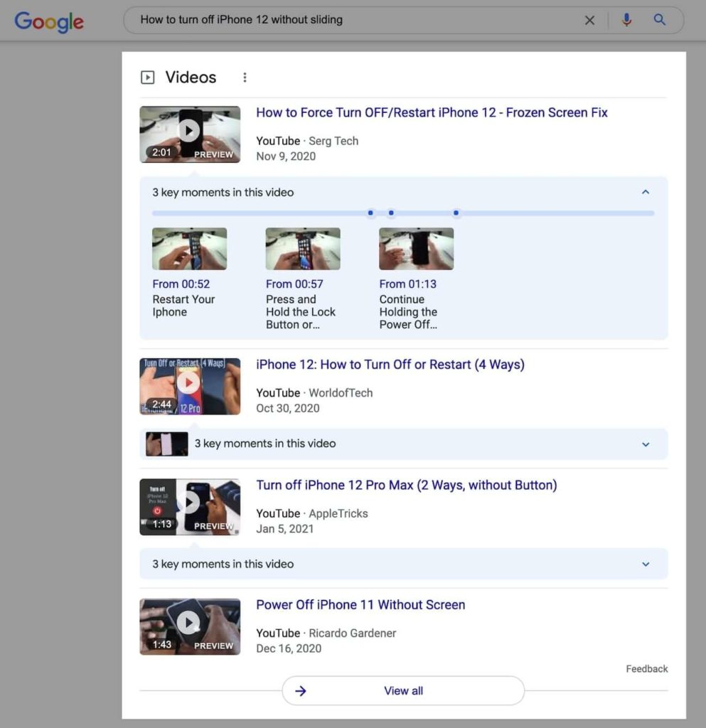Click the 'Oct 30, 2020' date text

tap(288, 409)
